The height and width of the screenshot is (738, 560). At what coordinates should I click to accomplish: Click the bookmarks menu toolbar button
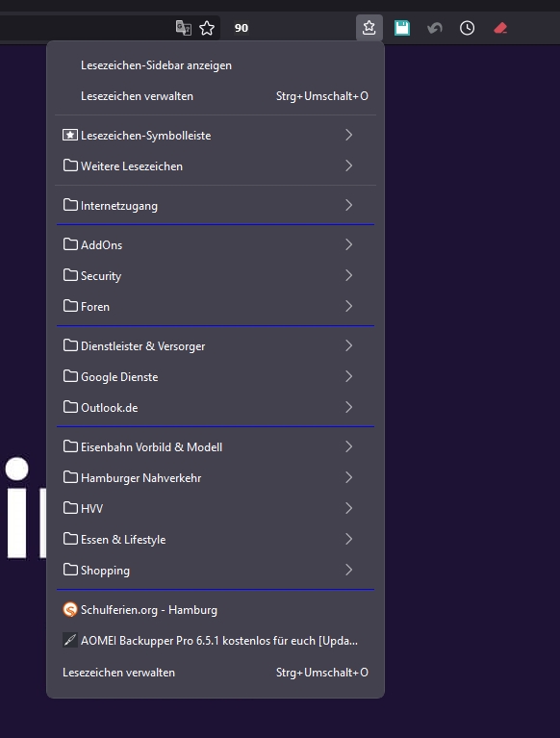369,28
